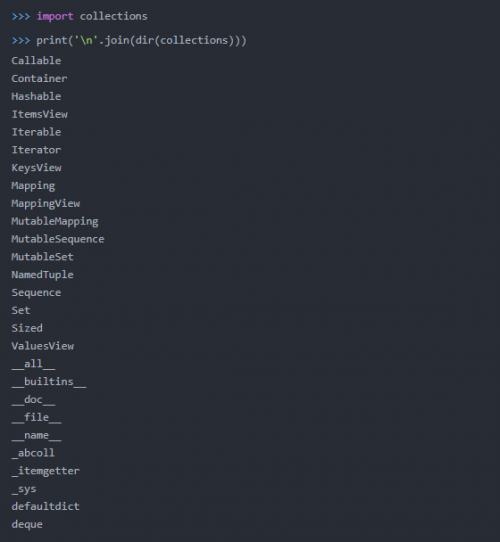This screenshot has height=542, width=500.
Task: Click the NamedTuple entry
Action: (x=43, y=275)
